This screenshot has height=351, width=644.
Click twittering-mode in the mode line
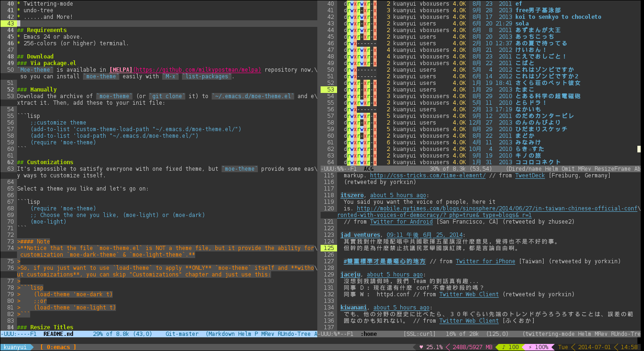tap(550, 334)
